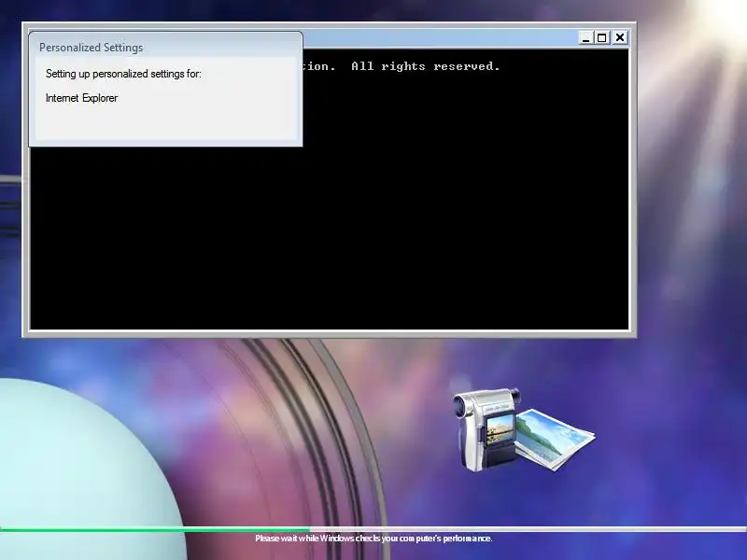The image size is (747, 560).
Task: Click the camcorder and photos icon
Action: pos(524,429)
